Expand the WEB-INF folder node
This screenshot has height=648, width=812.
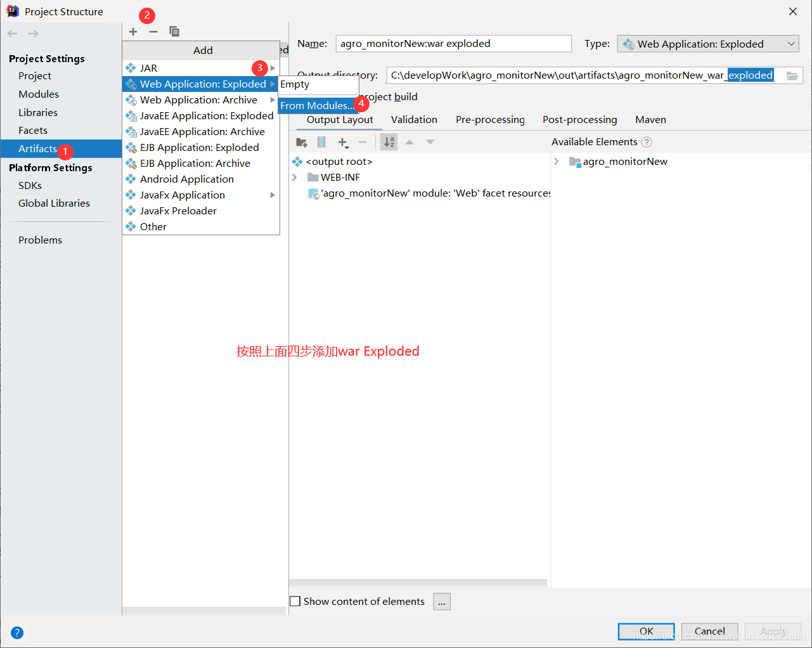point(295,178)
